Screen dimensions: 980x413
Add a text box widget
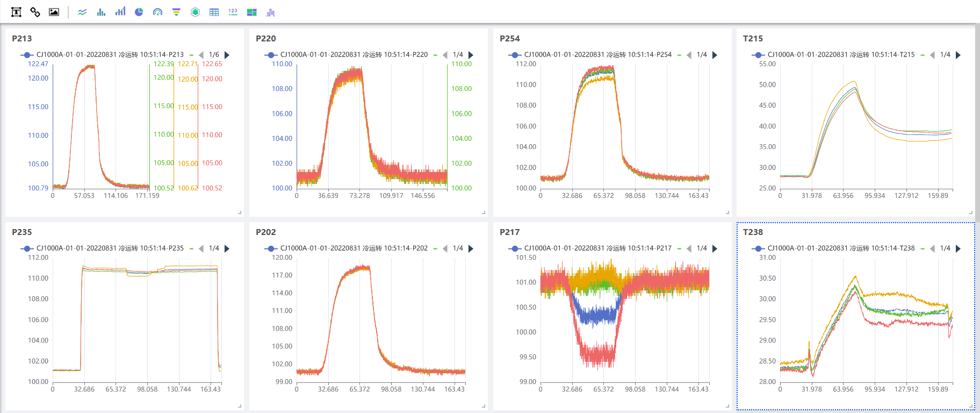16,12
